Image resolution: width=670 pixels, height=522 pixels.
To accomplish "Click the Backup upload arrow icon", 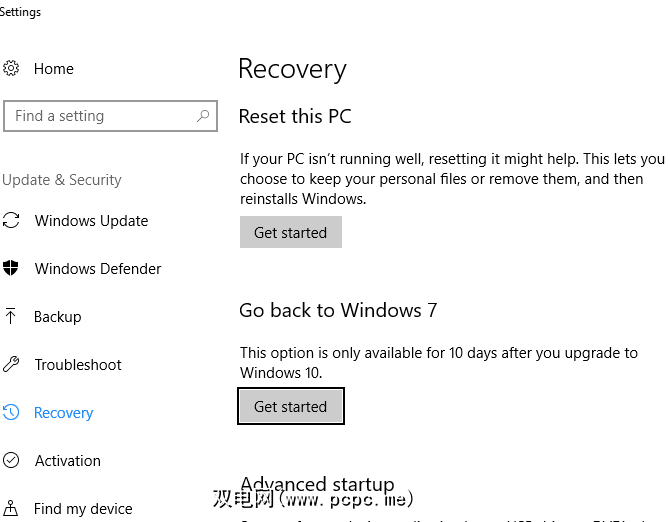I will (x=11, y=316).
